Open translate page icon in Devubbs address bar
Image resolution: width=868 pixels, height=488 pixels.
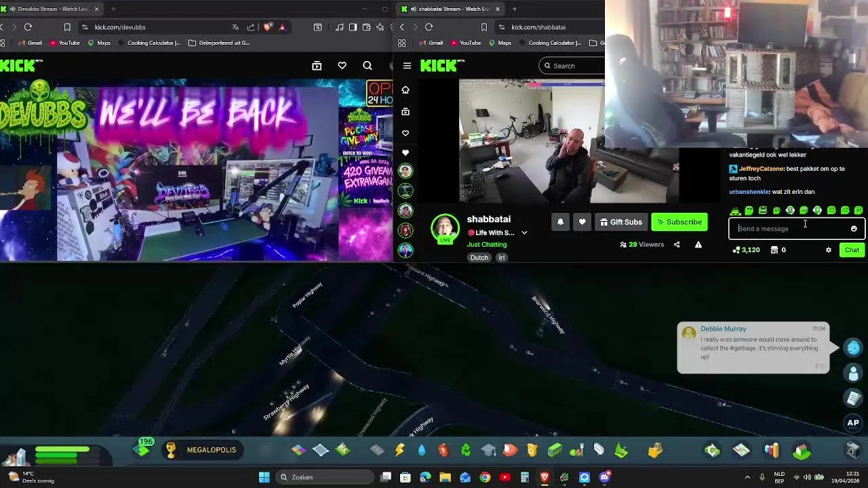coord(235,27)
